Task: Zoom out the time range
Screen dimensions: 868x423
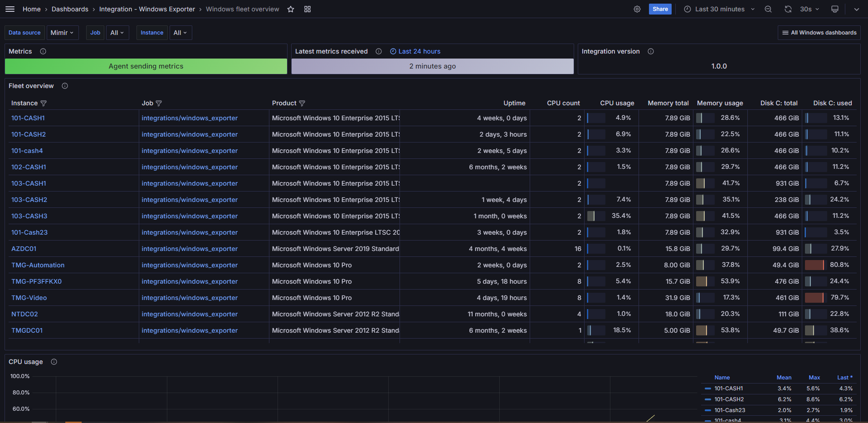Action: [x=768, y=9]
